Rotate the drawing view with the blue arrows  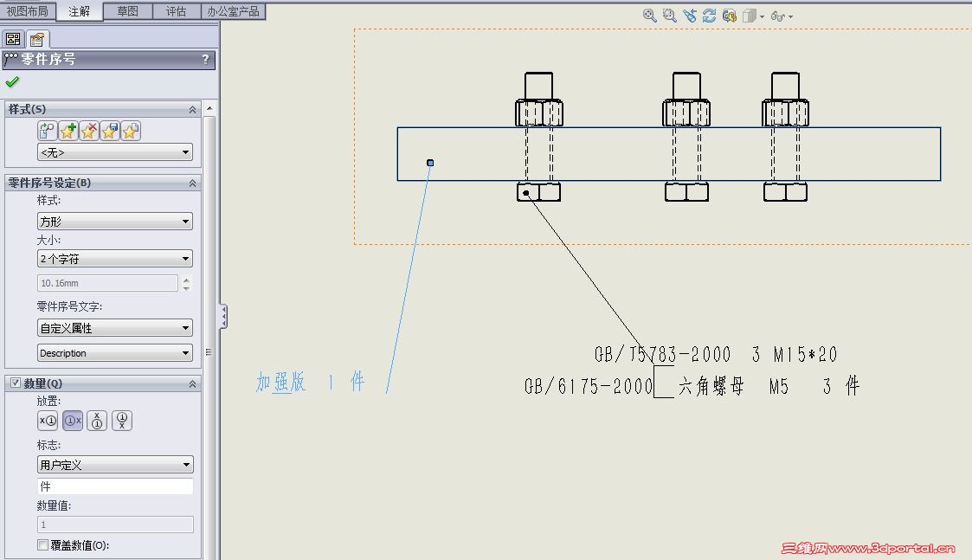[709, 16]
